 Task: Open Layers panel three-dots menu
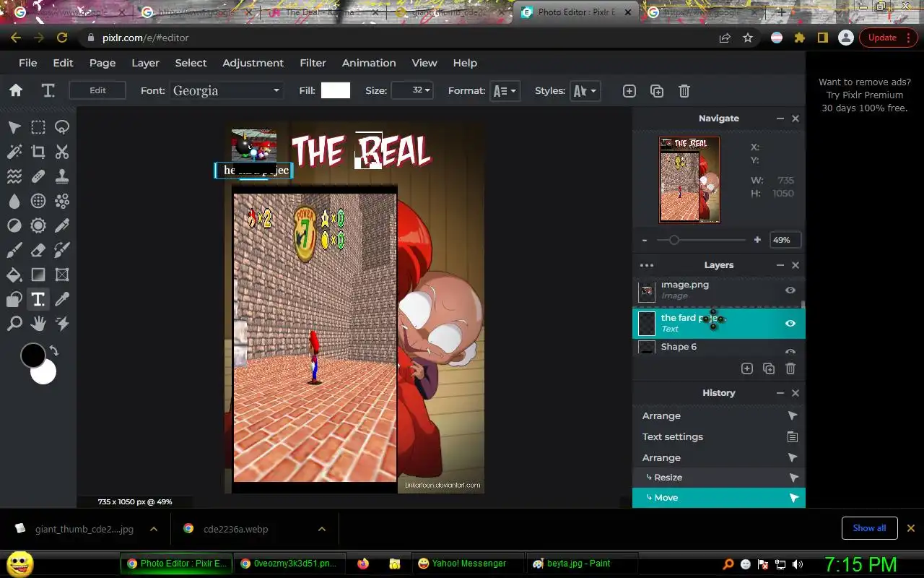point(647,265)
